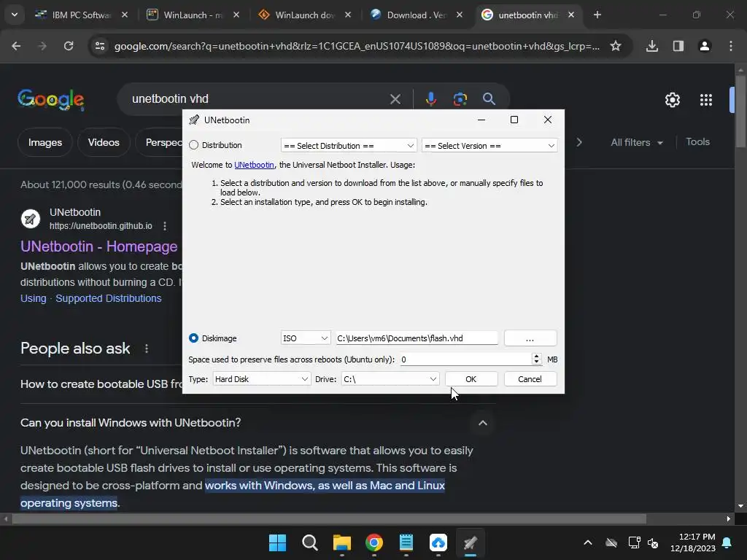
Task: Increase persistence space with up stepper arrow
Action: pyautogui.click(x=537, y=356)
